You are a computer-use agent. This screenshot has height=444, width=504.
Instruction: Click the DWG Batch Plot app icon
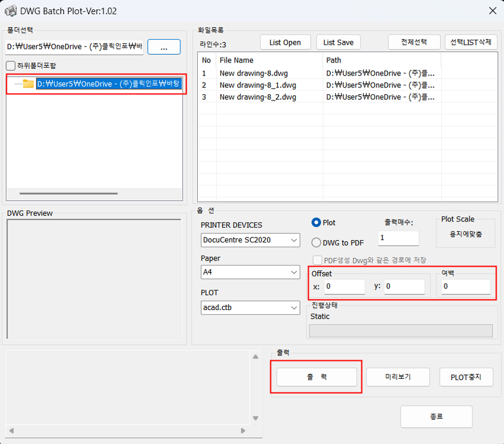11,11
